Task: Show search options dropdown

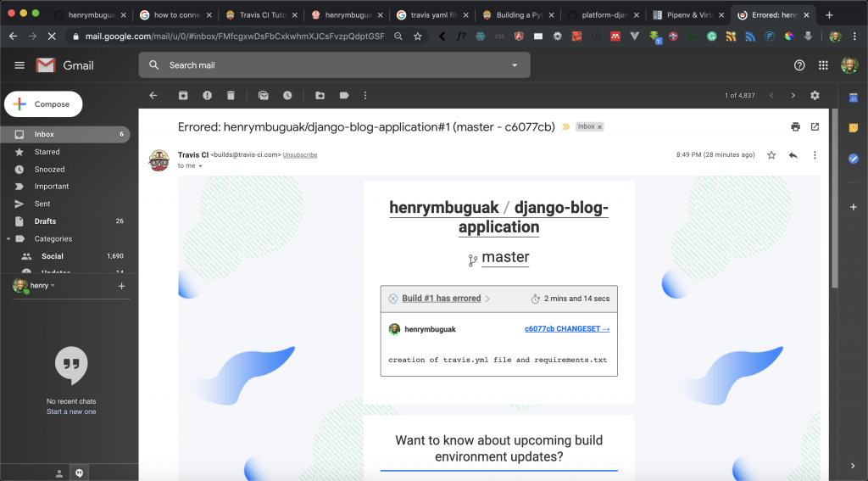Action: [x=515, y=65]
